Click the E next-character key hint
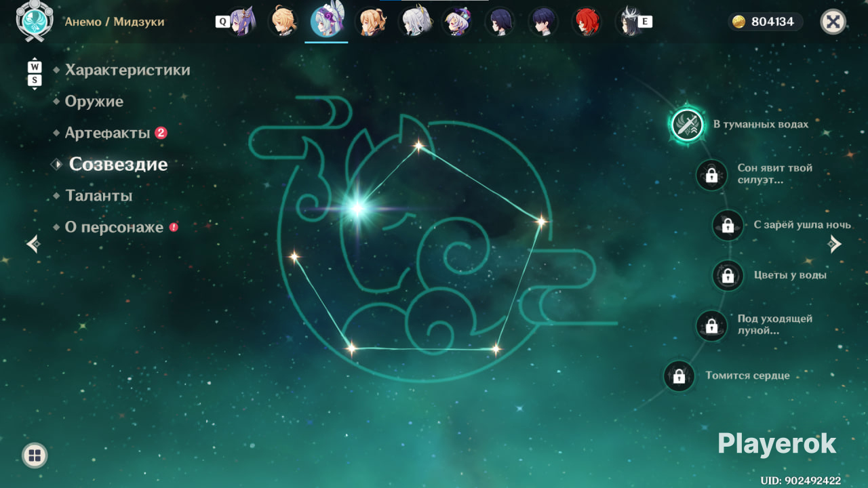 click(645, 22)
